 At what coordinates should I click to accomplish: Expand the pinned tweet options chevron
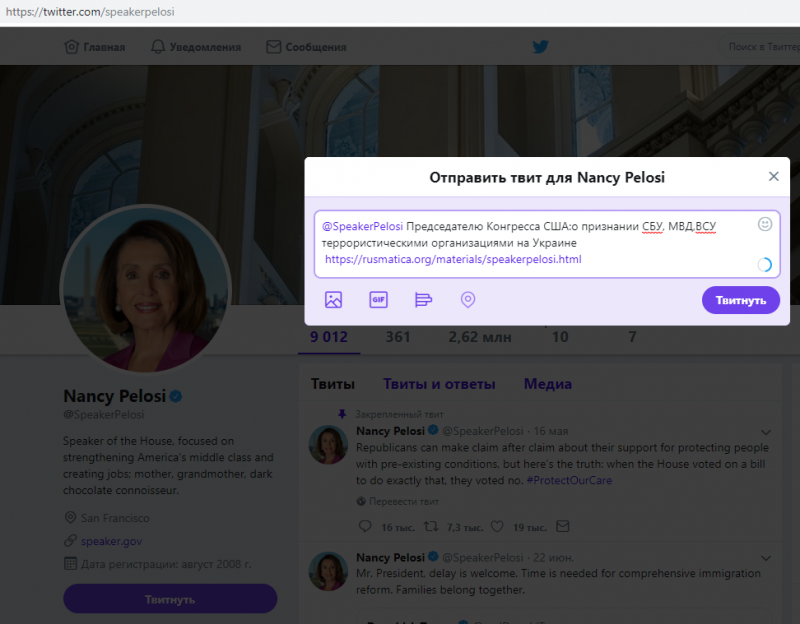pos(765,432)
